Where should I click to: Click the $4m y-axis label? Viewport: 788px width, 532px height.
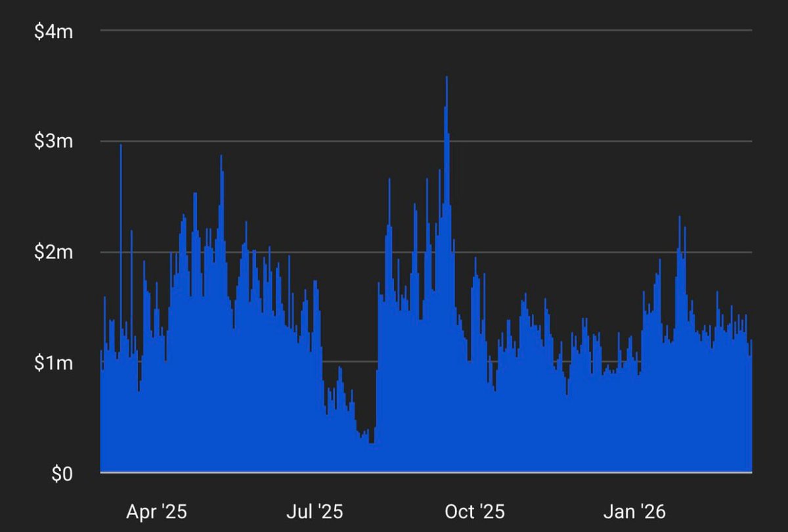[x=54, y=31]
